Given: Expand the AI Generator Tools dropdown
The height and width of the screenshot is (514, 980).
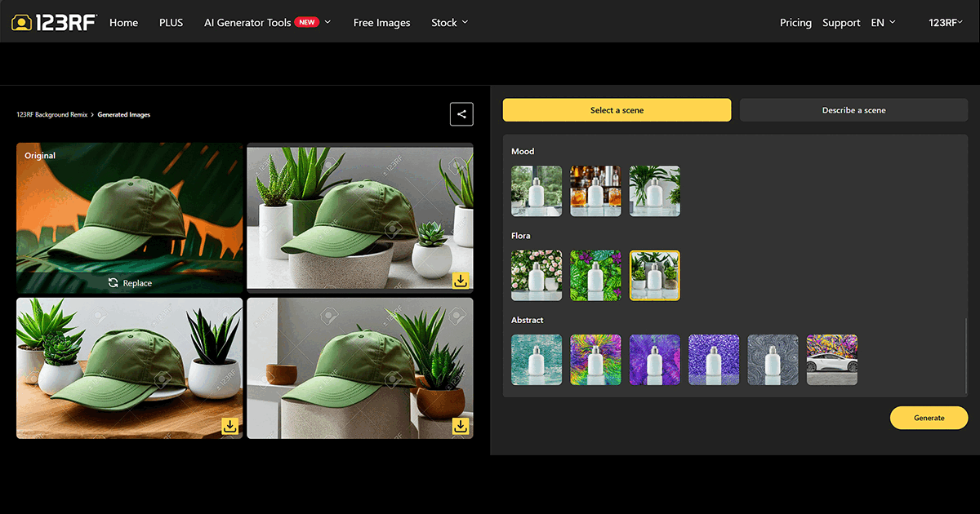Looking at the screenshot, I should click(x=267, y=23).
